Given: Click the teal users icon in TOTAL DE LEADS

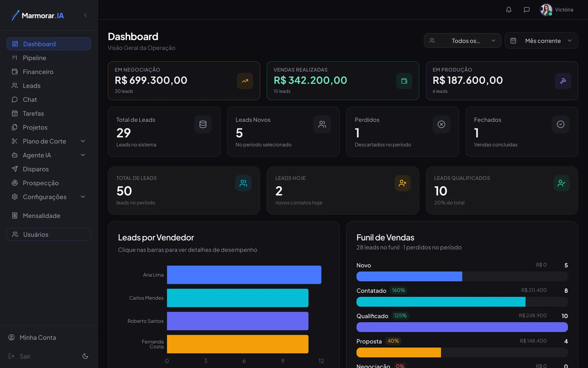Looking at the screenshot, I should pyautogui.click(x=243, y=183).
